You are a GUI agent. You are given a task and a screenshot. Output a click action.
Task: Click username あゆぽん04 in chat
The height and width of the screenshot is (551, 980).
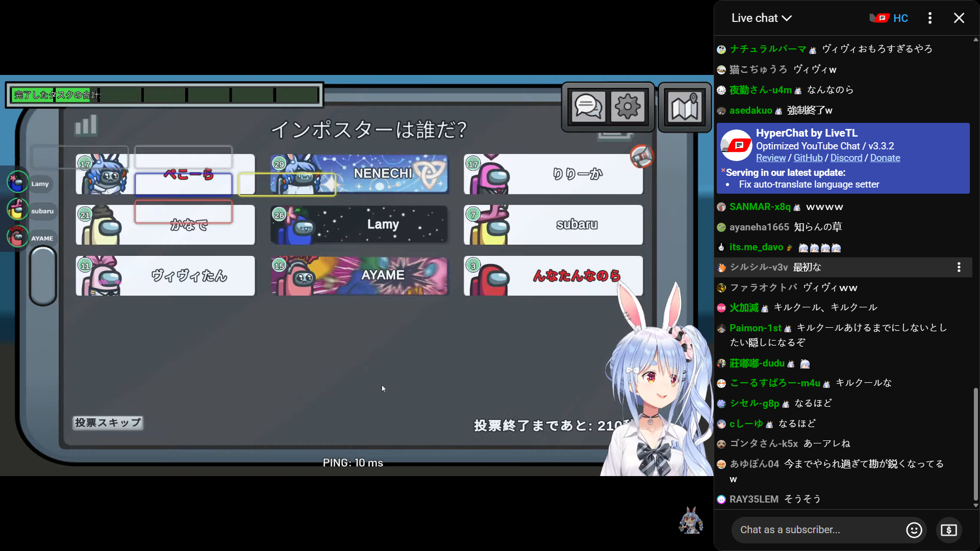click(x=755, y=464)
